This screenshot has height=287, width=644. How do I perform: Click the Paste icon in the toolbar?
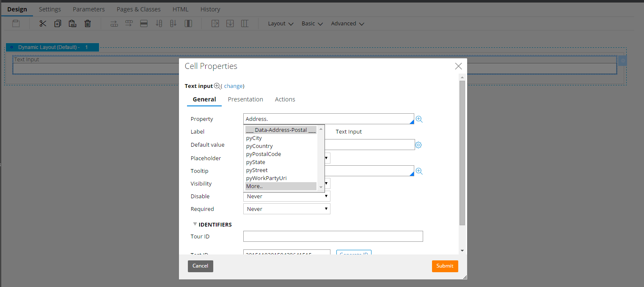pyautogui.click(x=72, y=23)
